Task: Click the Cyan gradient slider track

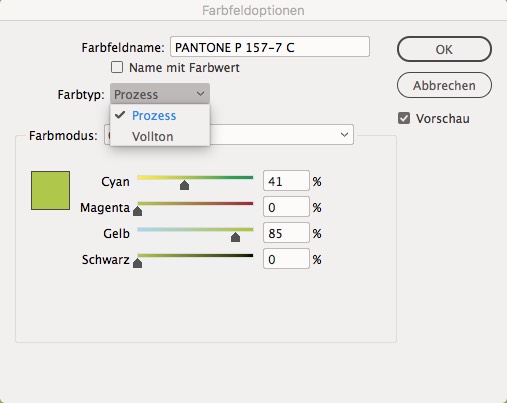Action: (x=195, y=178)
